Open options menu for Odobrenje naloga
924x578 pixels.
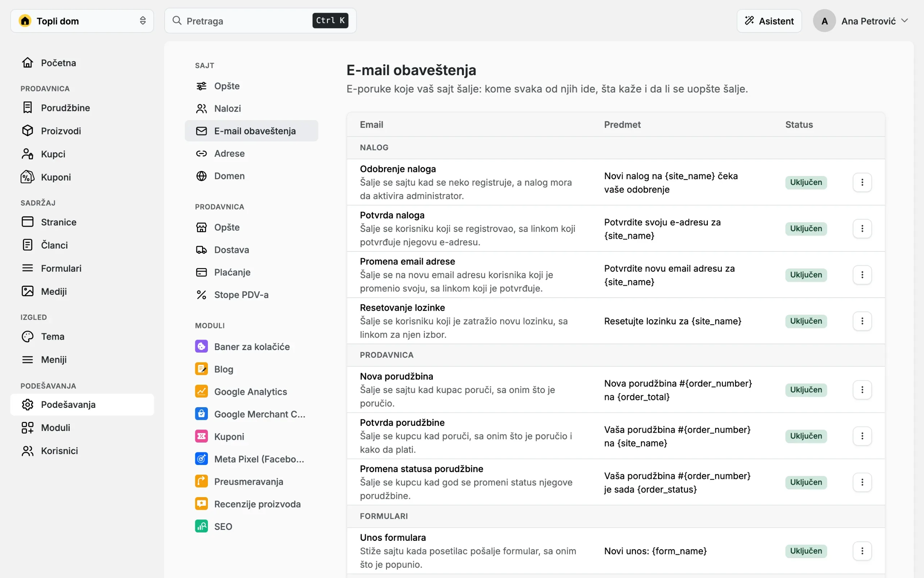pos(862,182)
